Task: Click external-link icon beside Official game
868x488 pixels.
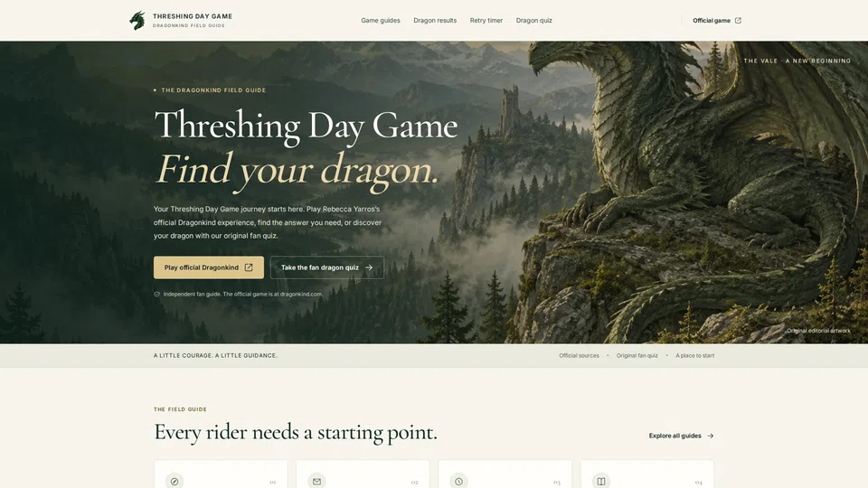Action: point(738,21)
